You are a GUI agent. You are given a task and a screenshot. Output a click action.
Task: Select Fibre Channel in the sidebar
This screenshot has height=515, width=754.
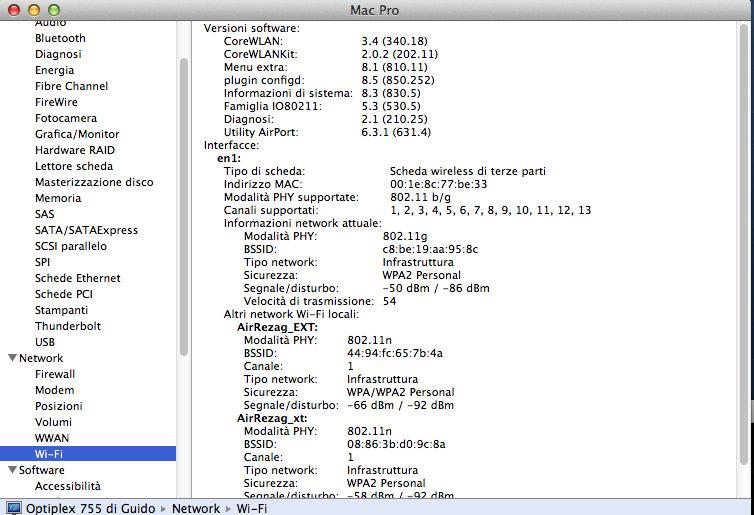point(71,86)
